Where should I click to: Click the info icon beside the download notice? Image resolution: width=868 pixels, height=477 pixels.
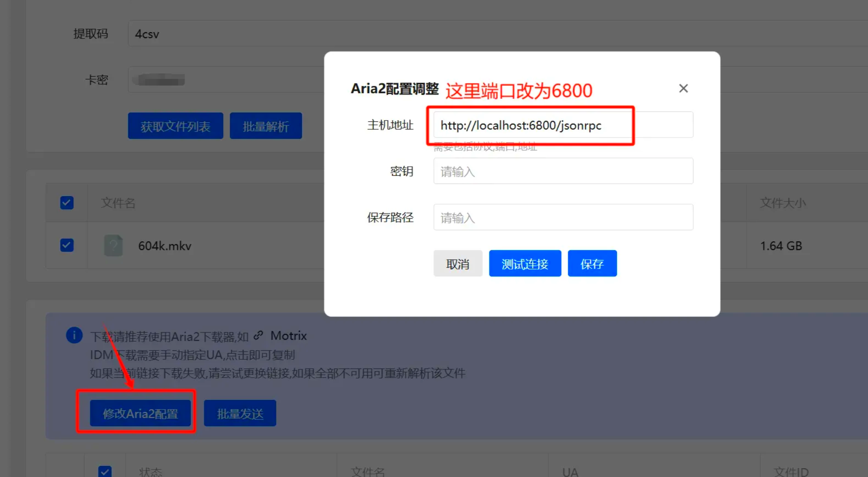coord(74,335)
